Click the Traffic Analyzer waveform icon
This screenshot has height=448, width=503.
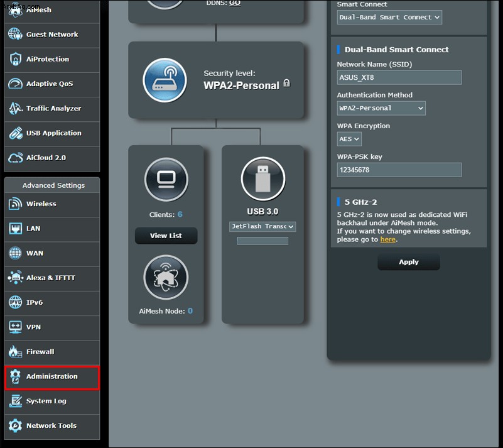coord(16,108)
